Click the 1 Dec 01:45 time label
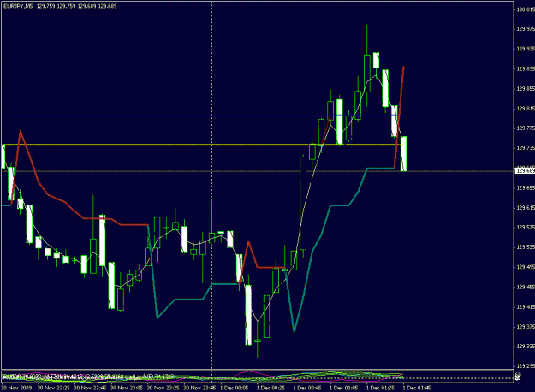Viewport: 535px width, 392px height. click(417, 388)
